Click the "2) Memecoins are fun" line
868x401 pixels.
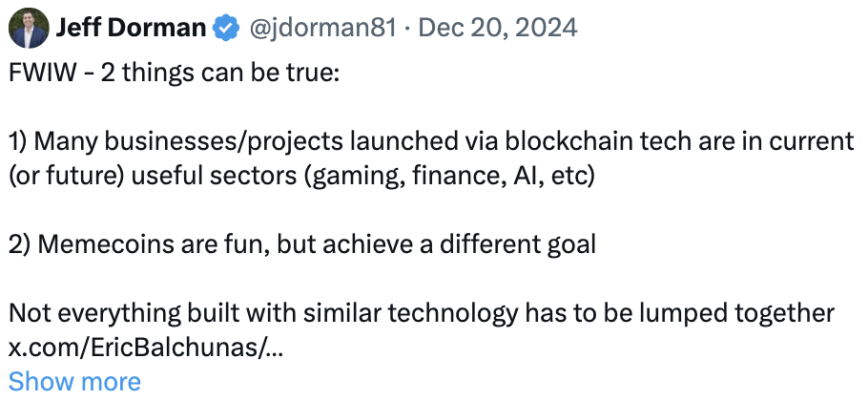302,243
